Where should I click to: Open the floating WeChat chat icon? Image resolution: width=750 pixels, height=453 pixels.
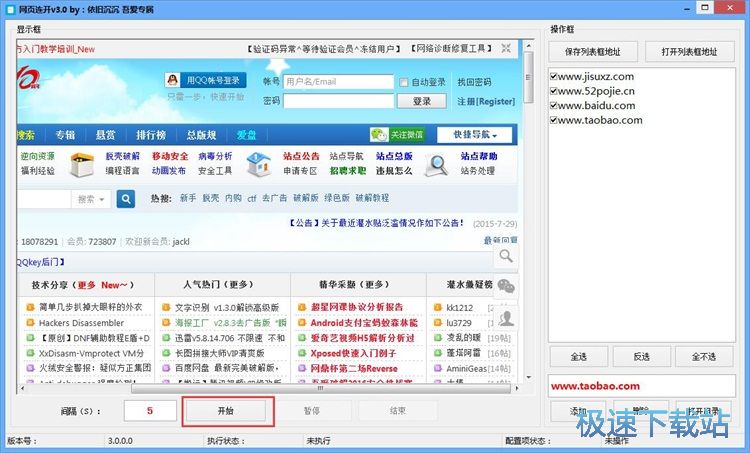pos(506,287)
